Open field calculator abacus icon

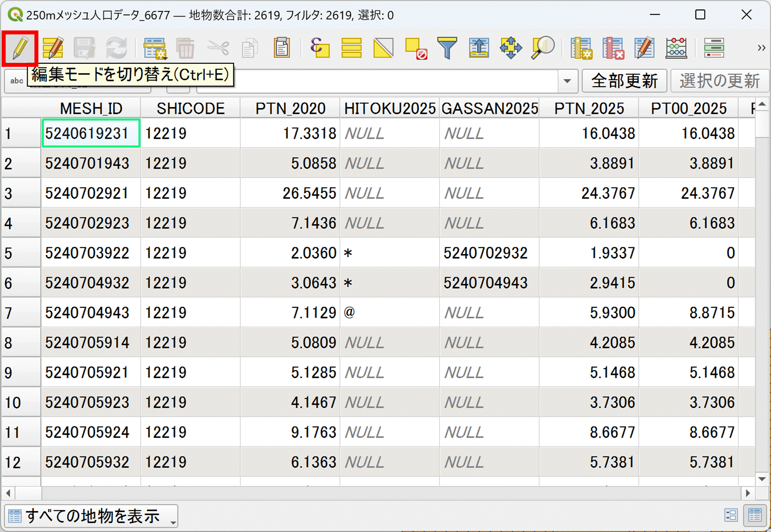pos(676,48)
